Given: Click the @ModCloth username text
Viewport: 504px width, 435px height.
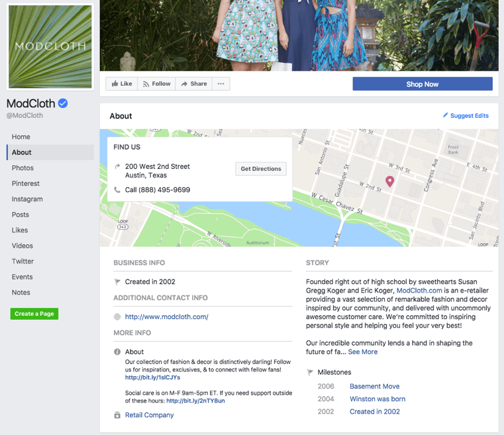Looking at the screenshot, I should pos(25,115).
